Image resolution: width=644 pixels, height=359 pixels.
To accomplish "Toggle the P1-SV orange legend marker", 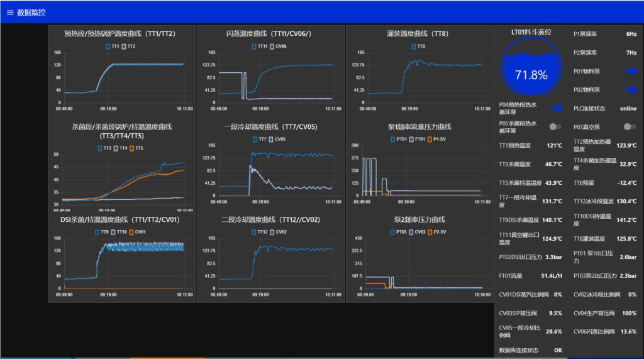I will [x=429, y=139].
